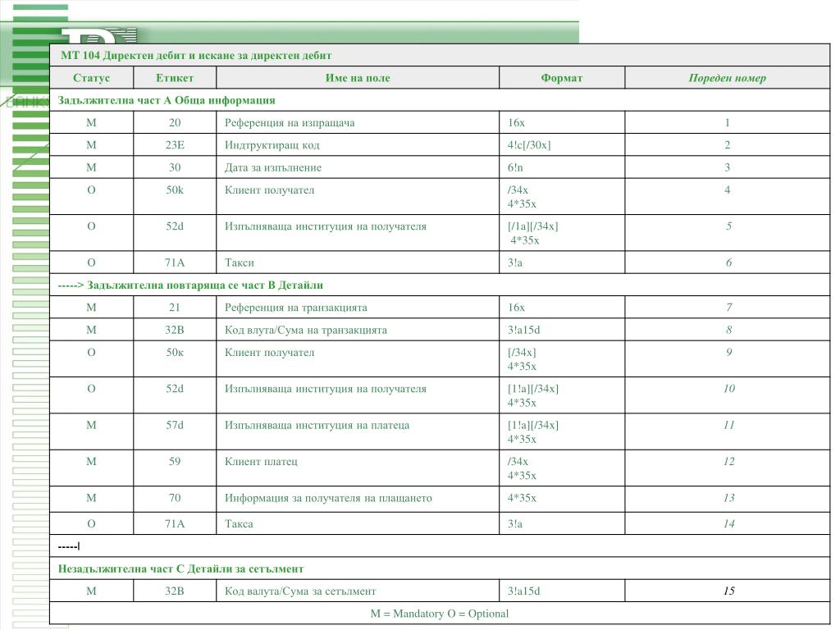Click field name 'Код валута/Сума за сетълмент'
The width and height of the screenshot is (840, 630).
point(300,592)
